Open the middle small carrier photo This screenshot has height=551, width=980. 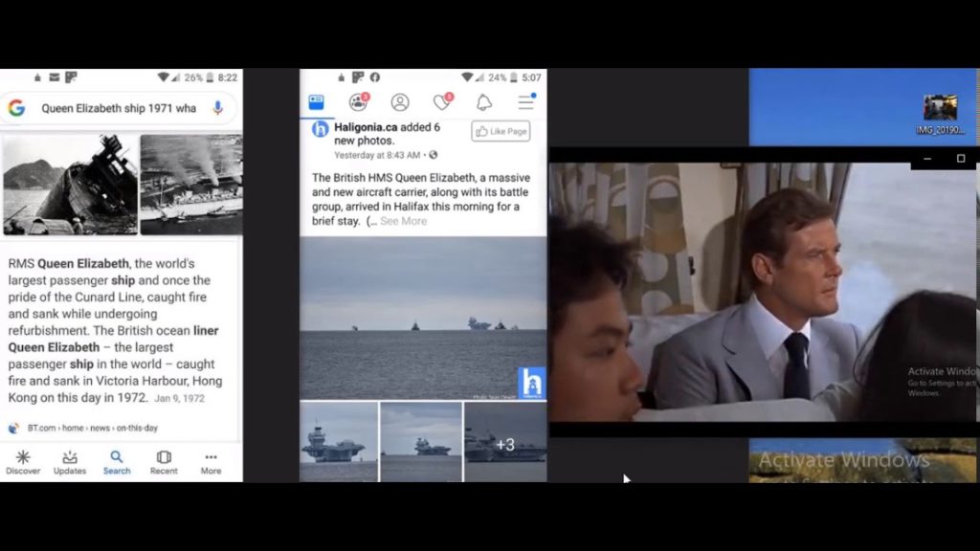point(421,442)
